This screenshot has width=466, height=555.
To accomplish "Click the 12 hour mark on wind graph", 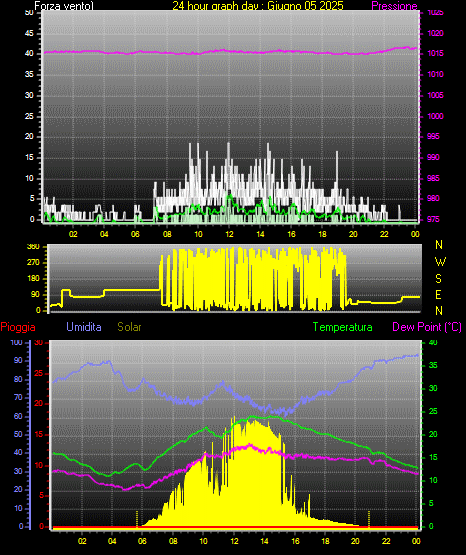I will click(229, 234).
